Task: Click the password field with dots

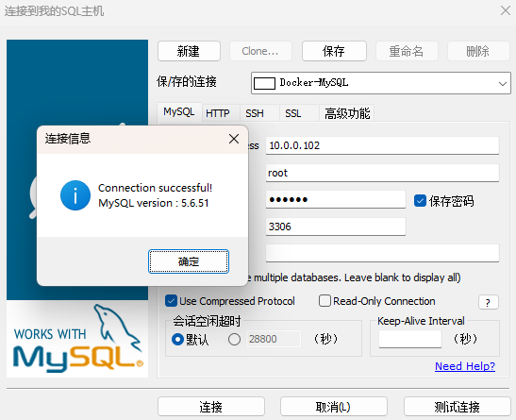Action: pos(336,199)
